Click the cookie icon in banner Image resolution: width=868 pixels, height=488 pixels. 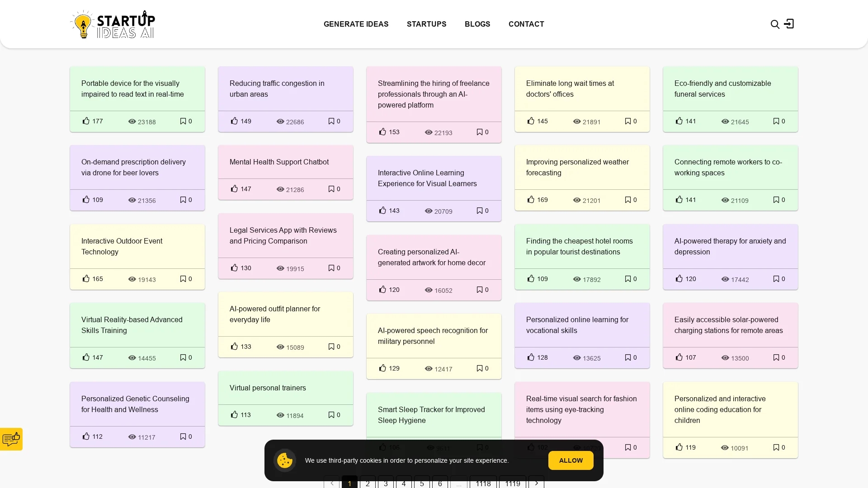(x=285, y=460)
